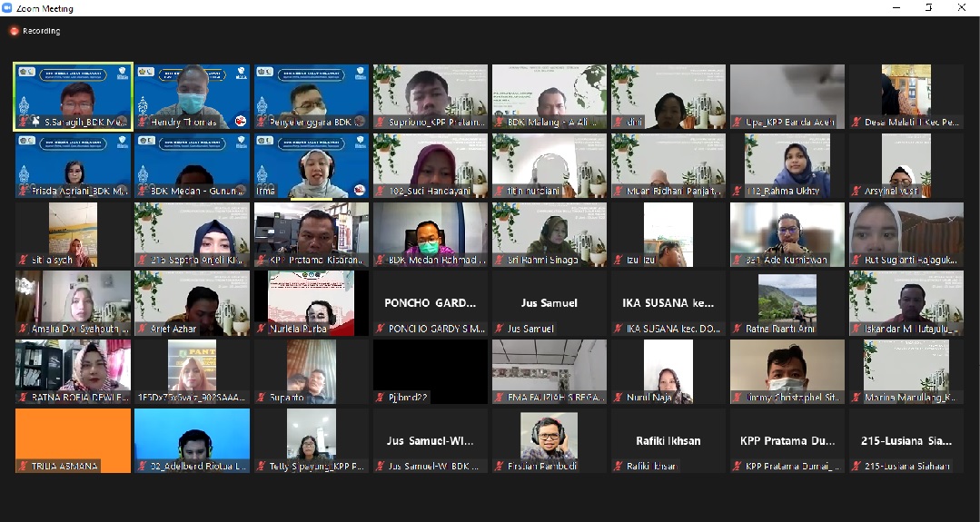Click muted mic icon on Jus Samuel's name label
This screenshot has width=980, height=522.
coord(499,329)
